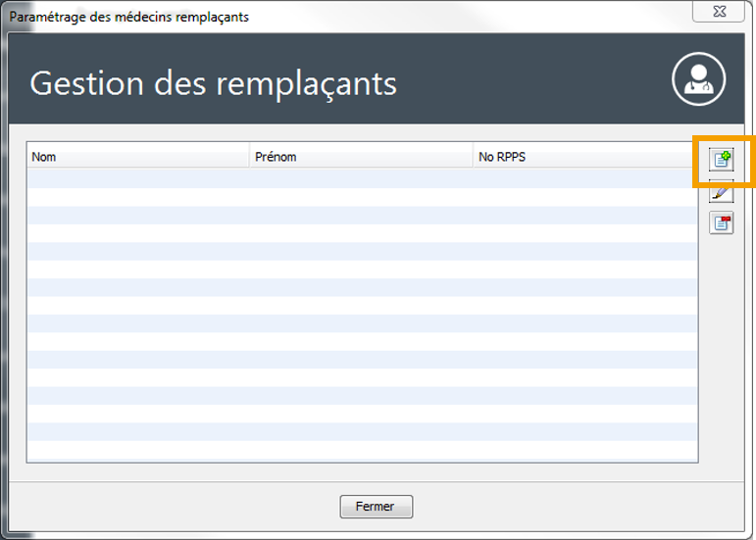756x540 pixels.
Task: Click the second row cell under Nom
Action: [x=137, y=196]
